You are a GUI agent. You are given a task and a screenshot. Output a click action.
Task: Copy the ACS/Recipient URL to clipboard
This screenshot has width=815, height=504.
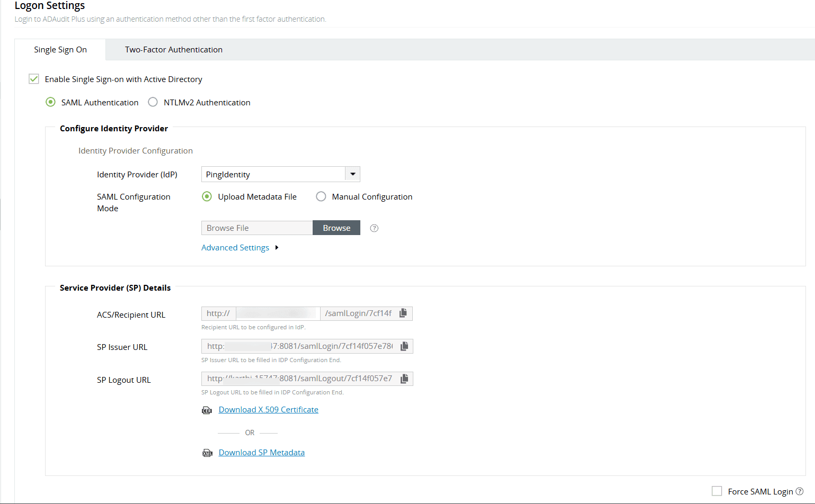(x=403, y=313)
